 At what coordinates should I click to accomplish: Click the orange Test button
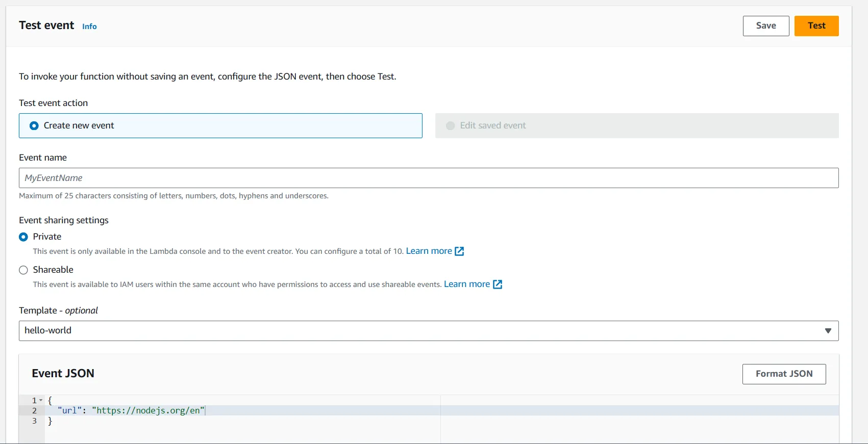[816, 26]
